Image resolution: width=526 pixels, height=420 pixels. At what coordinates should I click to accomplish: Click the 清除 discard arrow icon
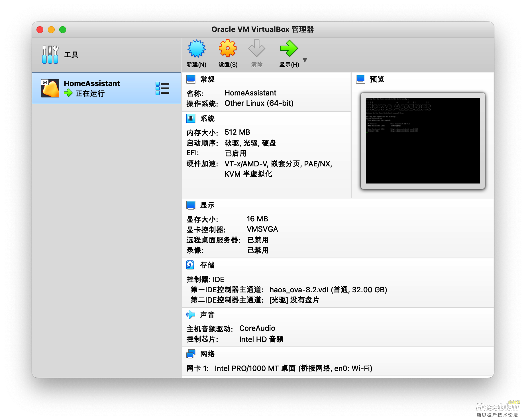(257, 48)
